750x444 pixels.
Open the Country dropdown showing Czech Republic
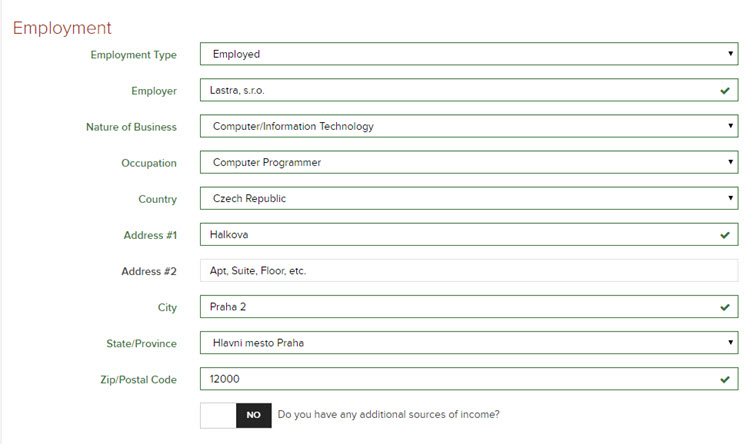(x=731, y=199)
